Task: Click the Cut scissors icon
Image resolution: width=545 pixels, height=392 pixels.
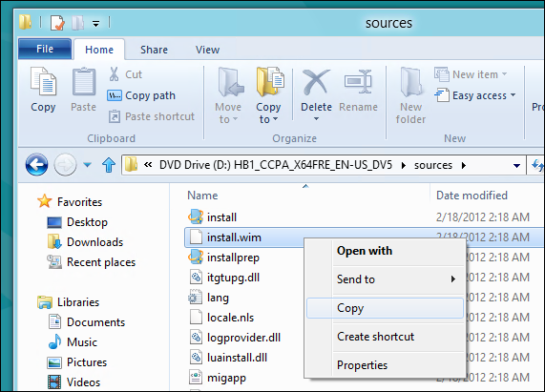Action: pyautogui.click(x=114, y=74)
